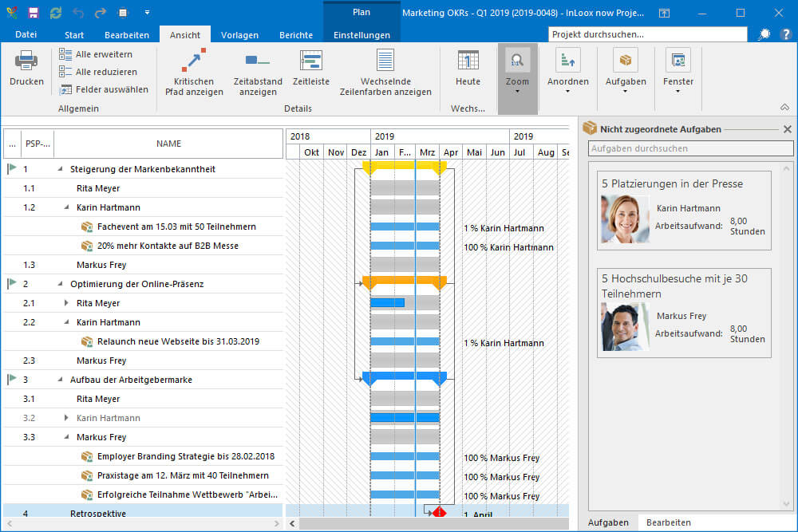Jump to Heute in the Gantt
This screenshot has height=532, width=798.
(468, 68)
